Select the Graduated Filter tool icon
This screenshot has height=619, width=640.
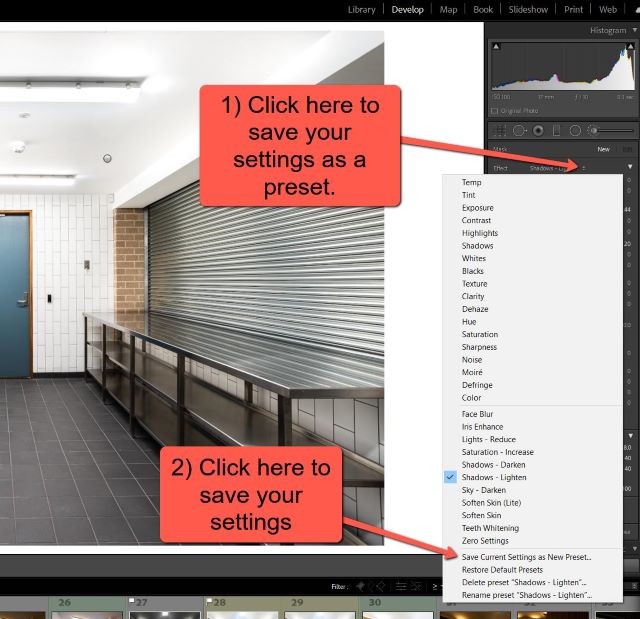[557, 130]
